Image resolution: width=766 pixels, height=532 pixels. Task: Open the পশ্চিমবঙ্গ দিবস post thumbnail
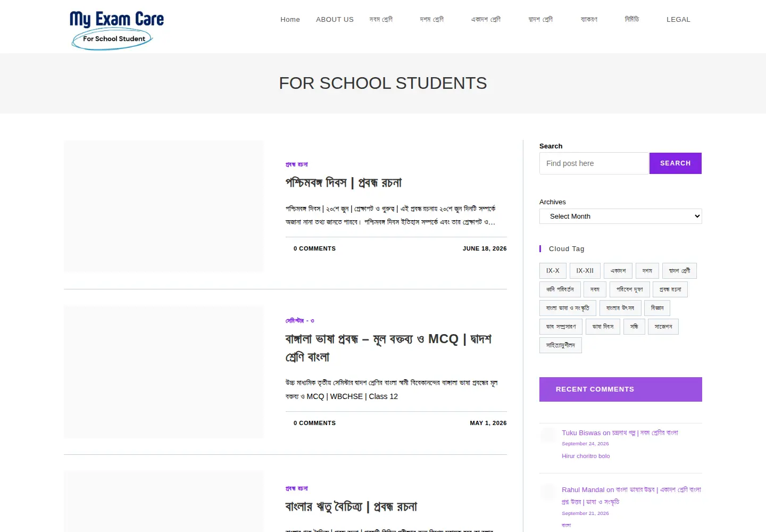coord(164,206)
